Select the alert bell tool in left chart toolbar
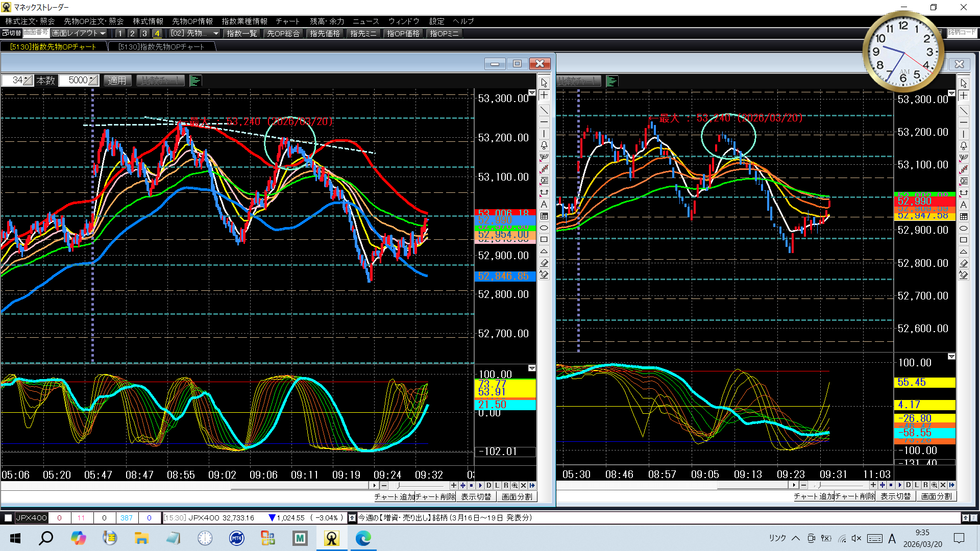Screen dimensions: 980x551 tap(544, 145)
